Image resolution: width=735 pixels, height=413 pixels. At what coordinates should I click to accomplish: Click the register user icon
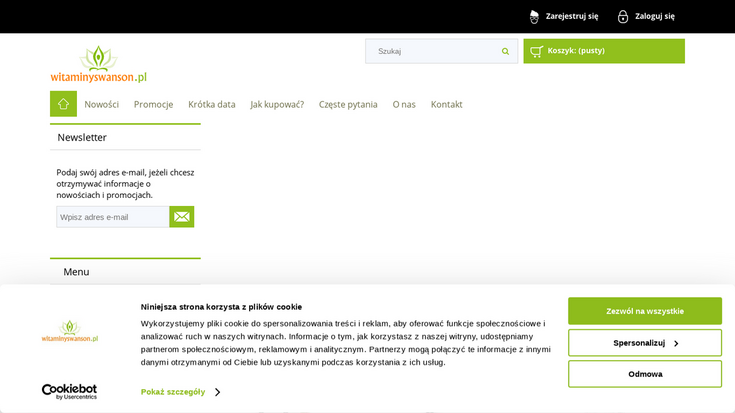coord(534,16)
